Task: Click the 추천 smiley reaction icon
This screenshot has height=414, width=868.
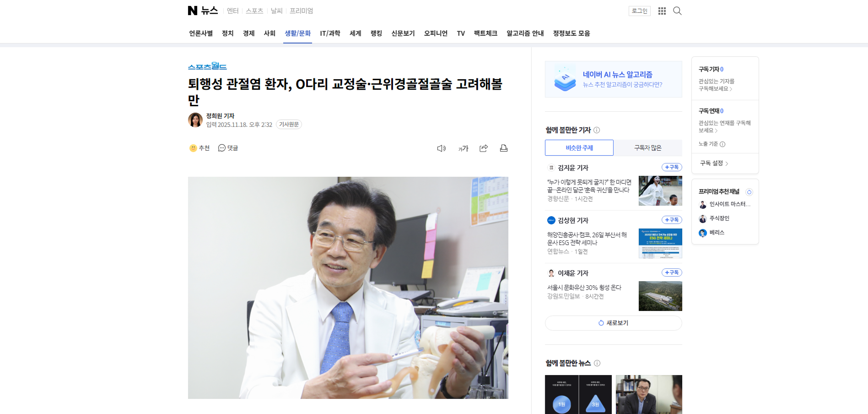Action: (194, 148)
